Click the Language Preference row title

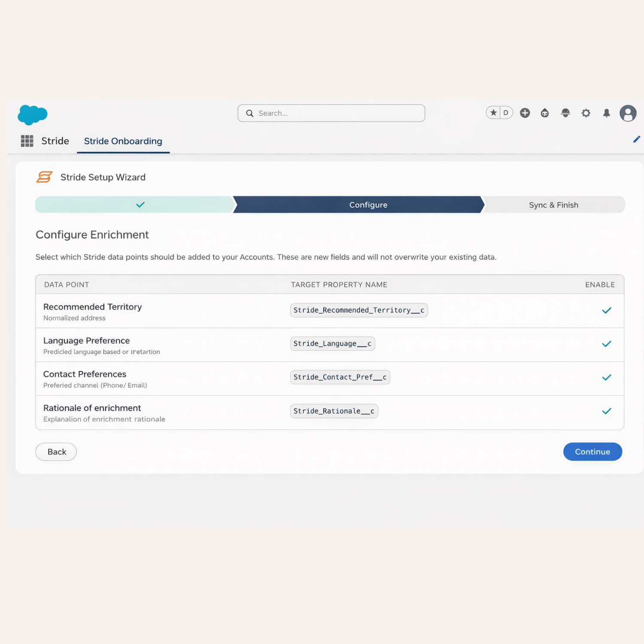click(87, 340)
